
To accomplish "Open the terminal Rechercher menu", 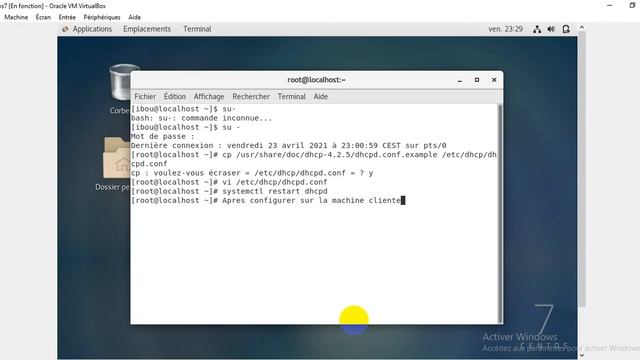I will coord(251,97).
